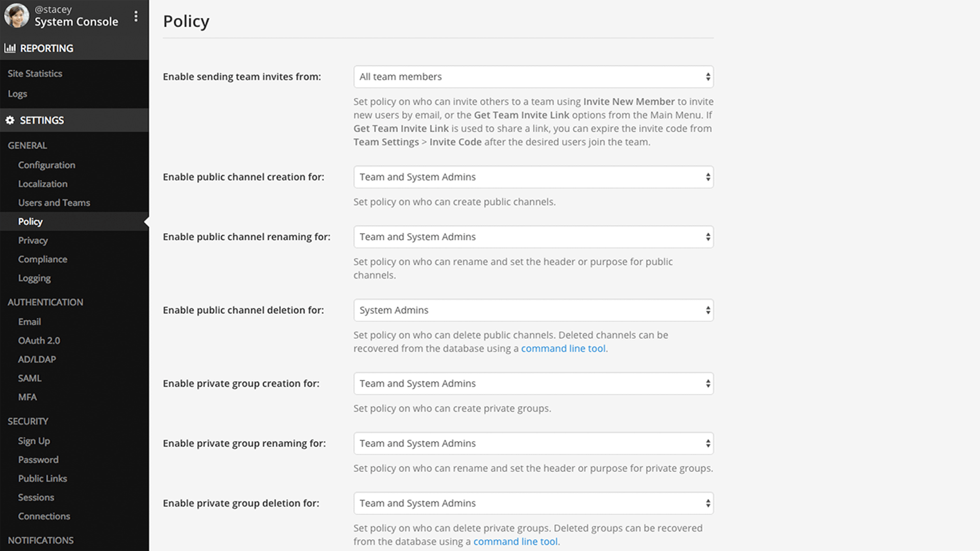980x551 pixels.
Task: Open public channel creation dropdown
Action: 533,177
